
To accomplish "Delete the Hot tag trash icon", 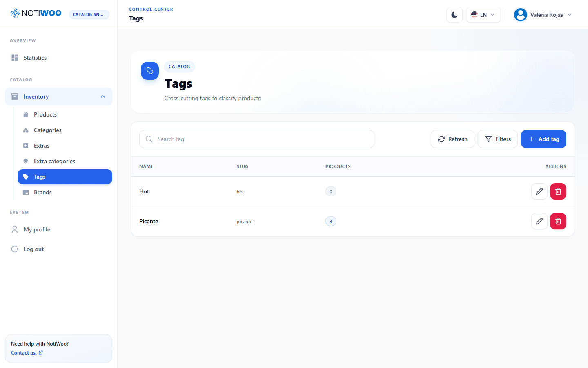I will (558, 191).
